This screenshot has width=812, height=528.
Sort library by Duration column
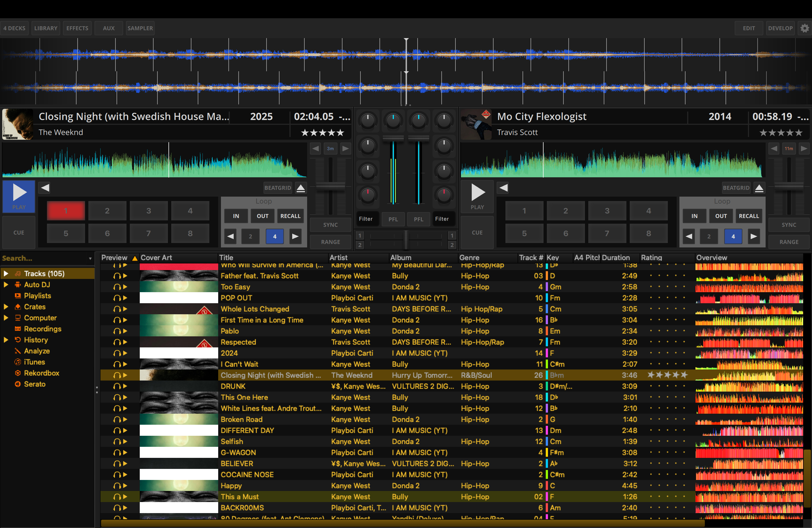(x=620, y=258)
